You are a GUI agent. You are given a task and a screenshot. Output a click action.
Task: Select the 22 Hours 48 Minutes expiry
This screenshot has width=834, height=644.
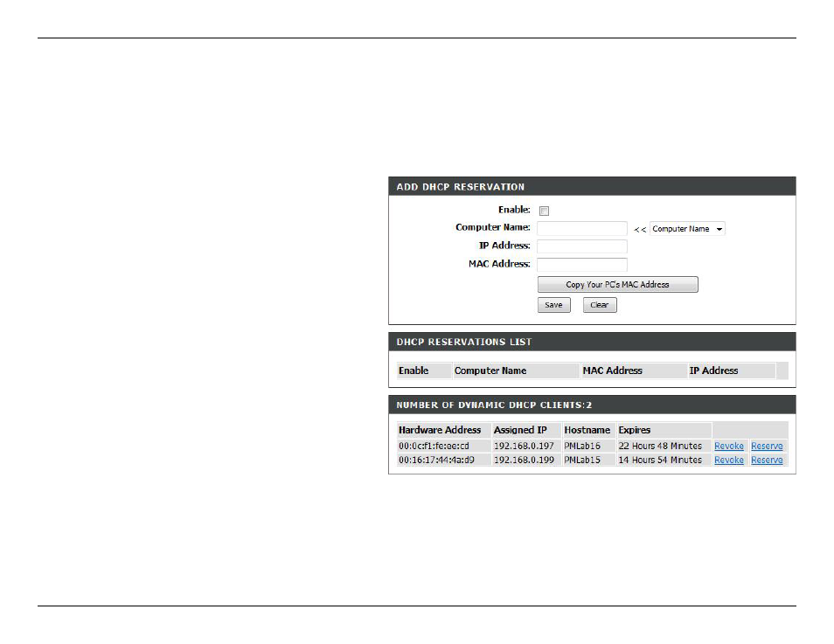[659, 446]
